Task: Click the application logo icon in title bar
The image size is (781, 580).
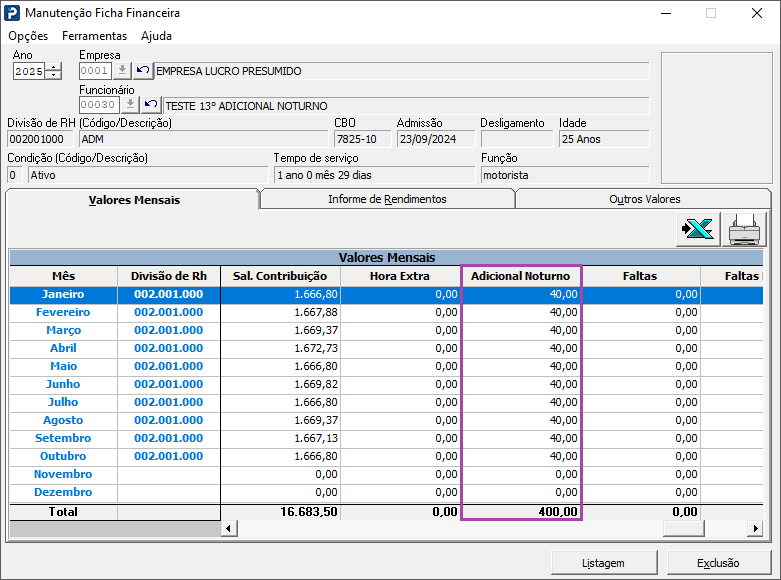Action: coord(12,13)
